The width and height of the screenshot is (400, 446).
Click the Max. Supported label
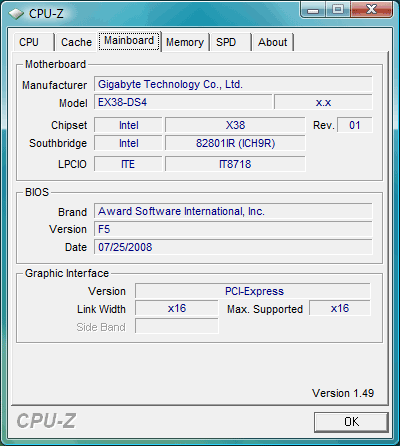pos(265,309)
